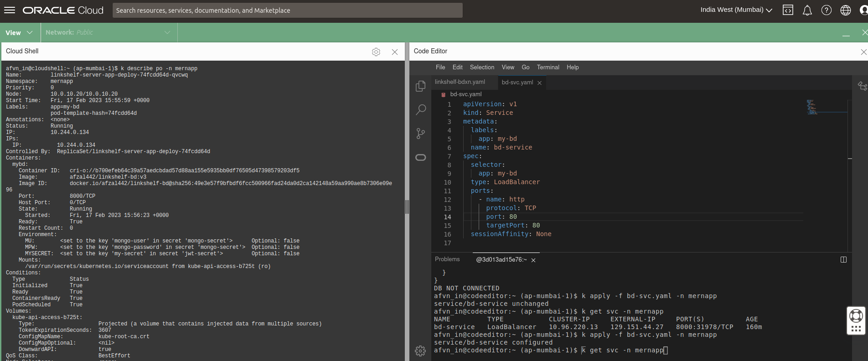
Task: Click the 'targetPort: 80' line in editor
Action: (x=513, y=225)
